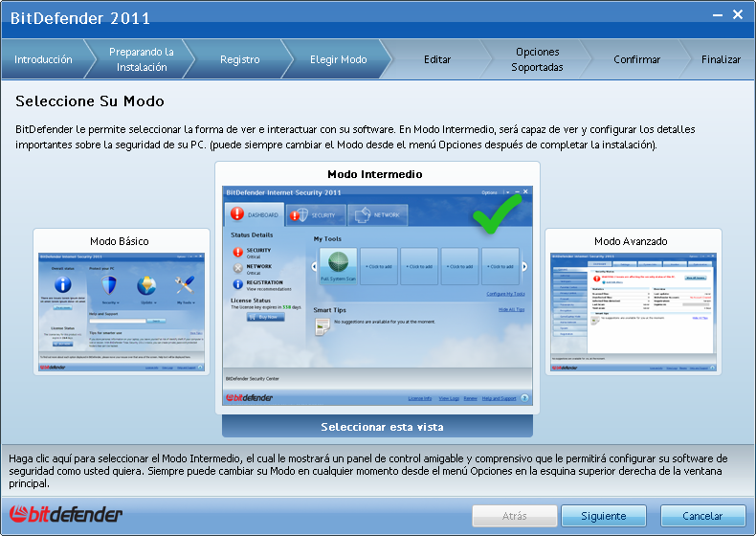Click the bitdefender logo at bottom left
Viewport: 756px width, 536px height.
pyautogui.click(x=66, y=514)
